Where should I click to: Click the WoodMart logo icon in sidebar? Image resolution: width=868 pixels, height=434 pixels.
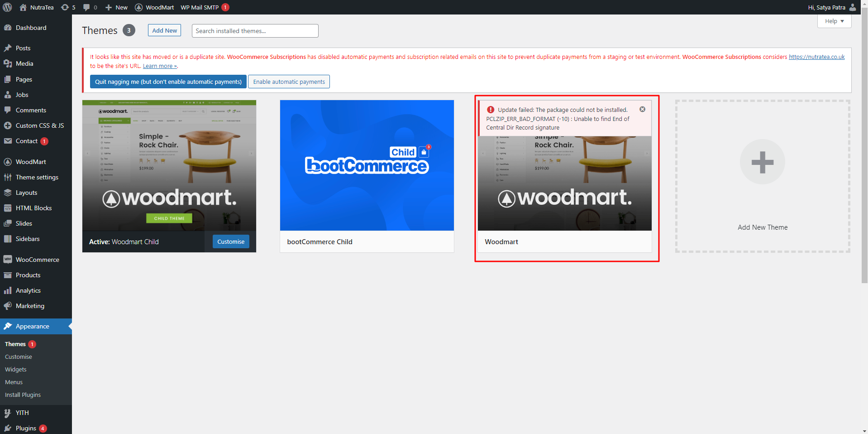8,162
